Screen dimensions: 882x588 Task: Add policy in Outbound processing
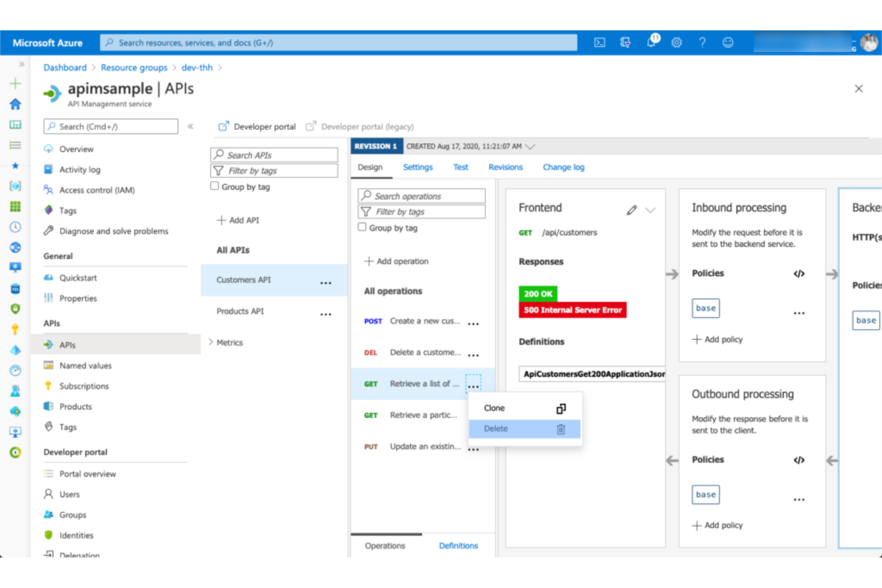click(718, 525)
